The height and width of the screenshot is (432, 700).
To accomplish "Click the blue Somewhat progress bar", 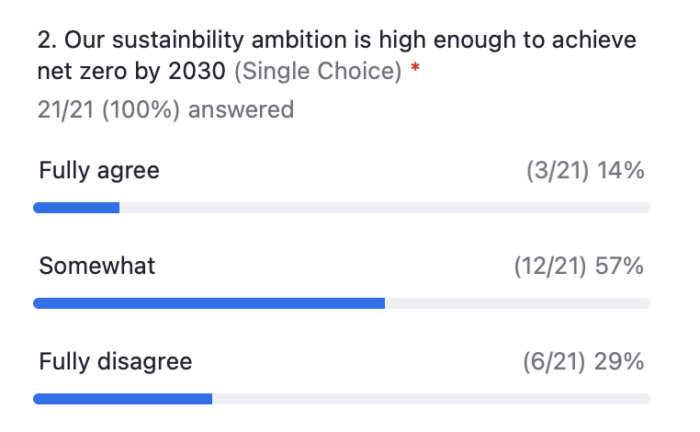I will tap(209, 303).
